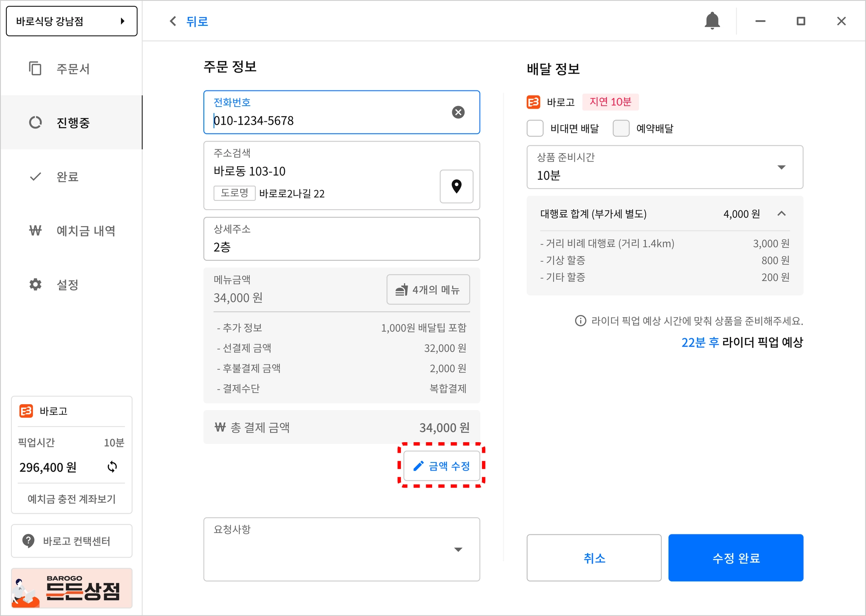Click the 상세주소 input field
The height and width of the screenshot is (616, 866).
click(x=341, y=247)
